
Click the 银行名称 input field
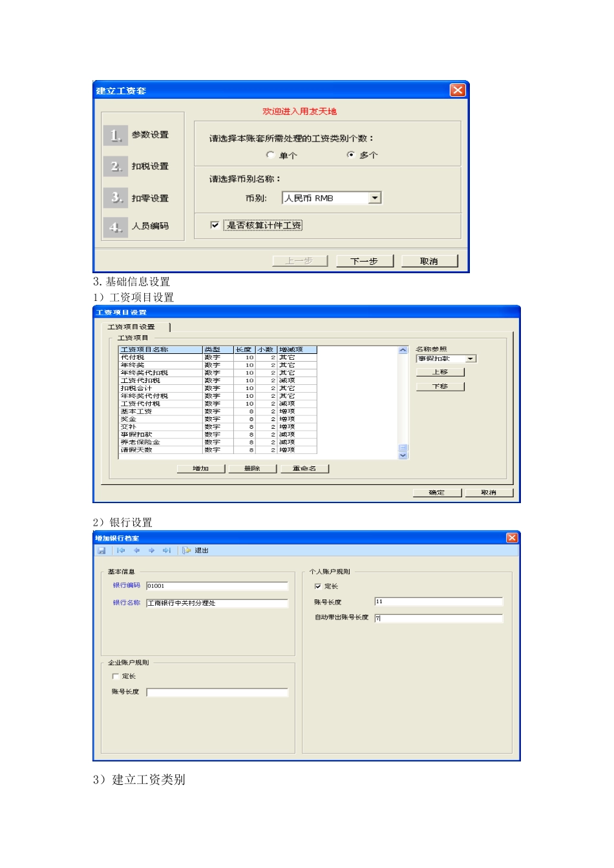click(217, 603)
